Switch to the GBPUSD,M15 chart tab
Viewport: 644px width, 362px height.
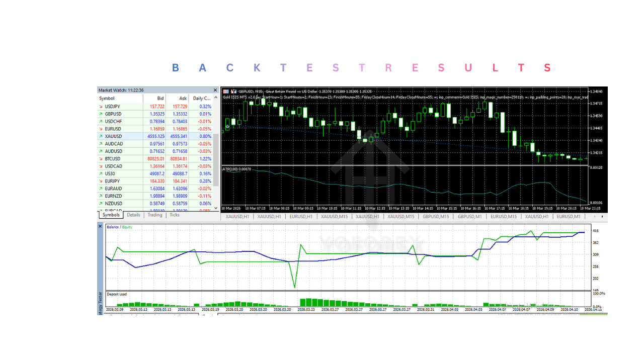(436, 216)
